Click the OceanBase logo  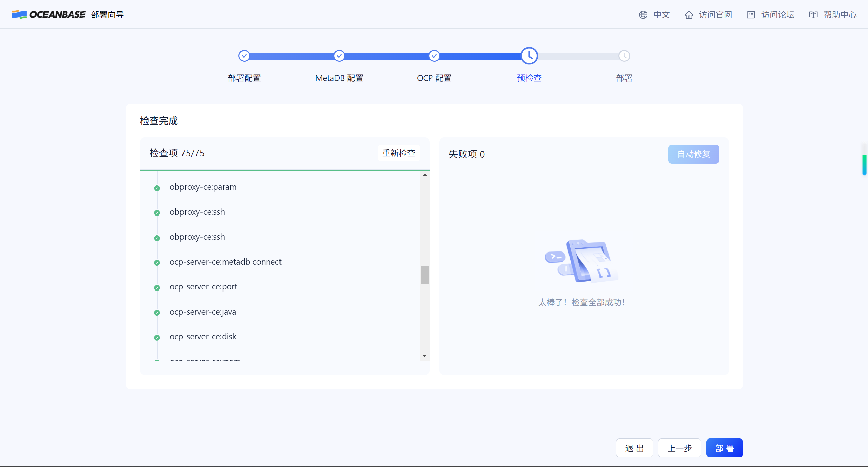[49, 14]
